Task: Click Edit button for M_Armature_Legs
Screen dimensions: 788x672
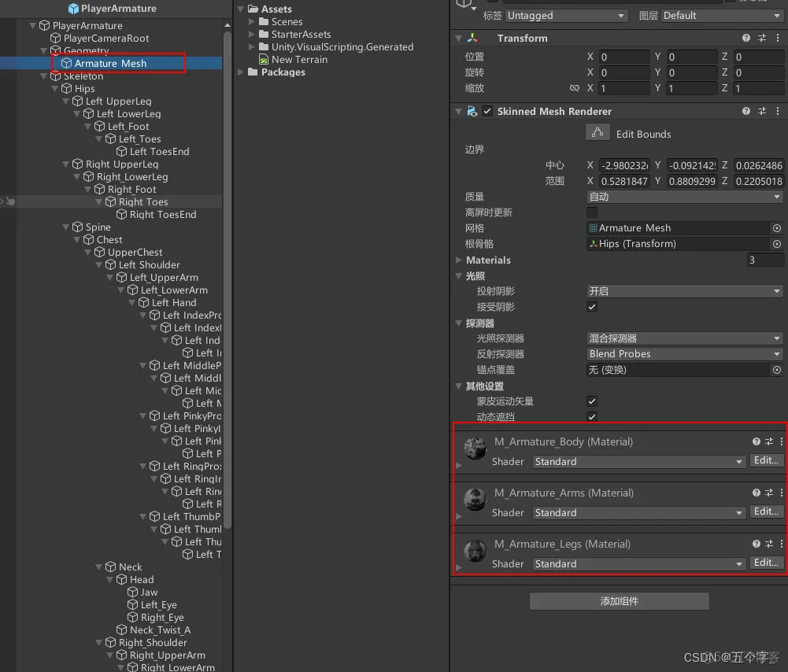Action: tap(767, 563)
